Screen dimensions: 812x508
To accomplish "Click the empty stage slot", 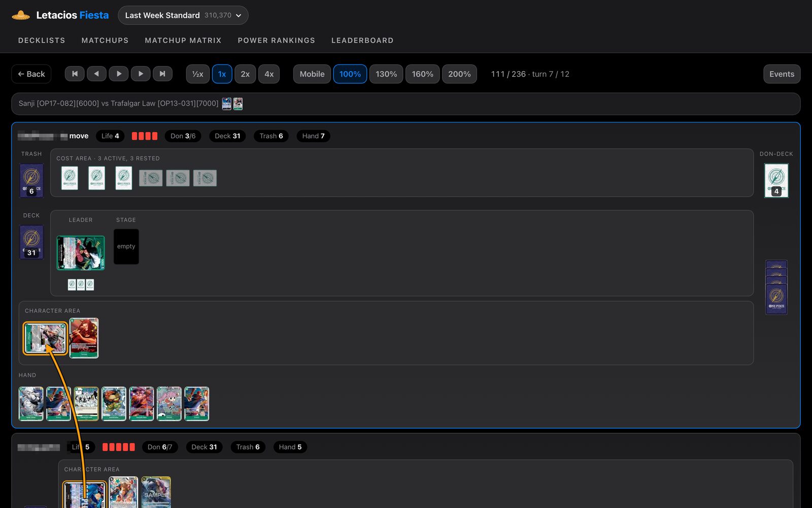I will (x=126, y=246).
